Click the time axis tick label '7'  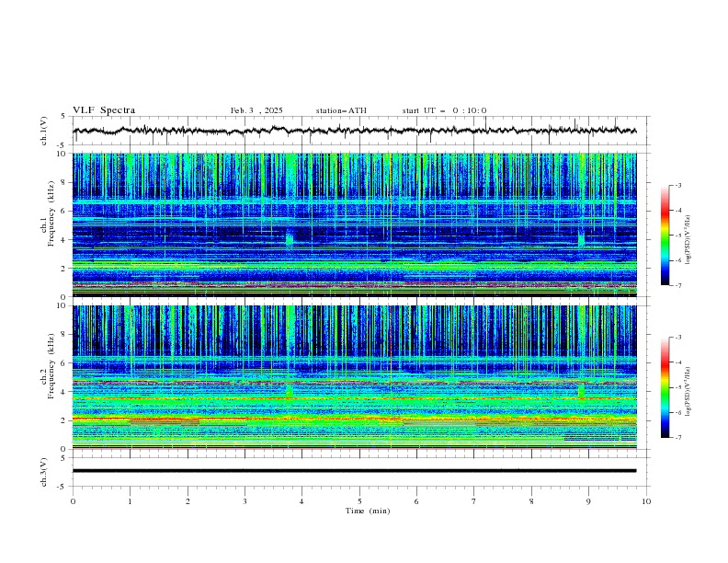tap(474, 501)
